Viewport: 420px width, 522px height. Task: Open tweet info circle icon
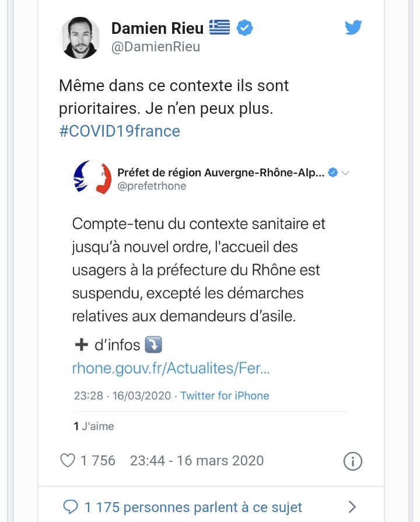point(352,461)
